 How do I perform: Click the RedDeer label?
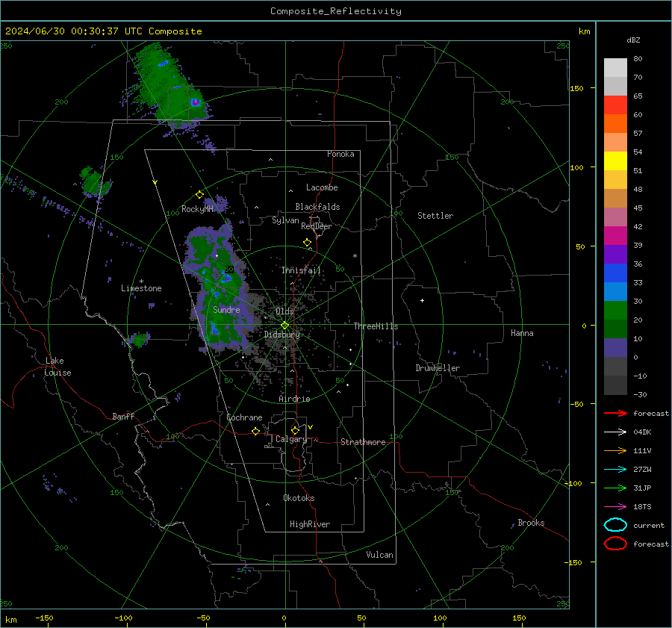317,226
